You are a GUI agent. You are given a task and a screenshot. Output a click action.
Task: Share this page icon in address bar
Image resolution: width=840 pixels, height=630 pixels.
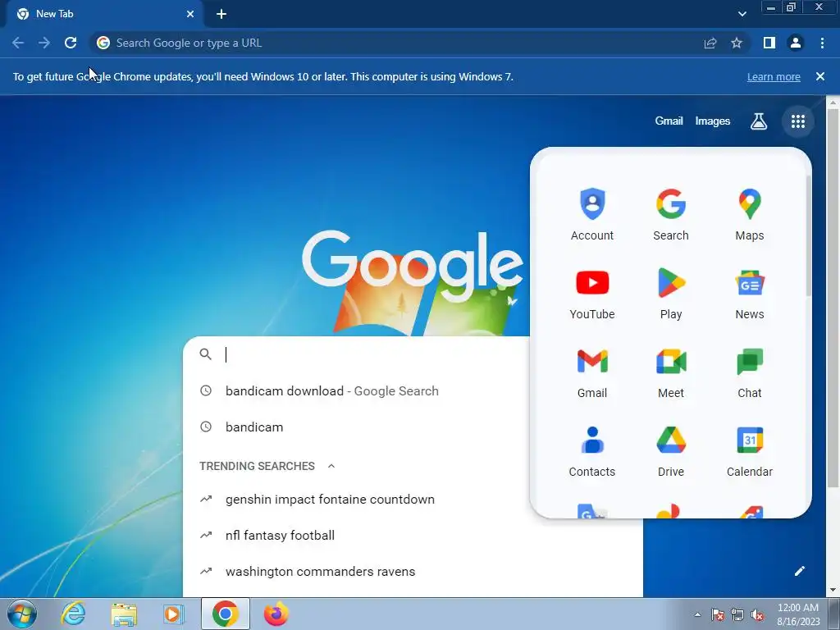(710, 43)
